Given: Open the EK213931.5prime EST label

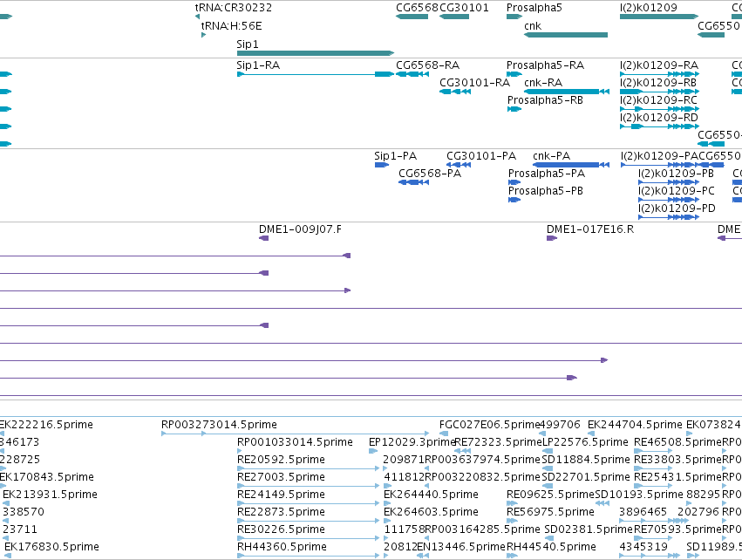Looking at the screenshot, I should coord(50,495).
